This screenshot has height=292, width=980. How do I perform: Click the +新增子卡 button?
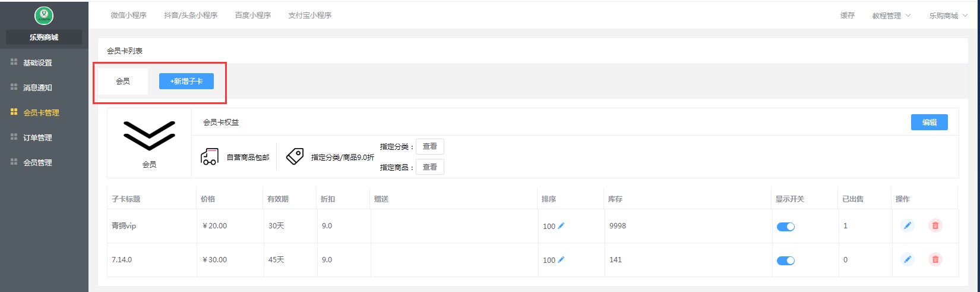tap(186, 81)
